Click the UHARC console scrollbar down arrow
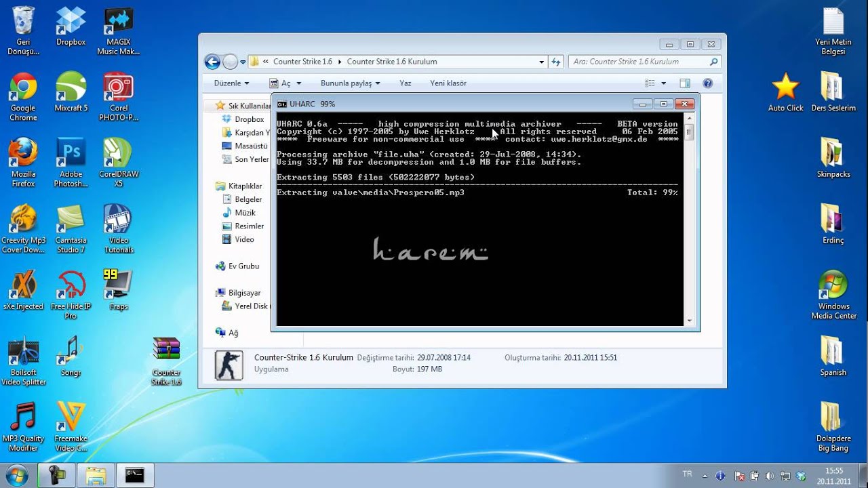The height and width of the screenshot is (488, 868). pyautogui.click(x=689, y=321)
